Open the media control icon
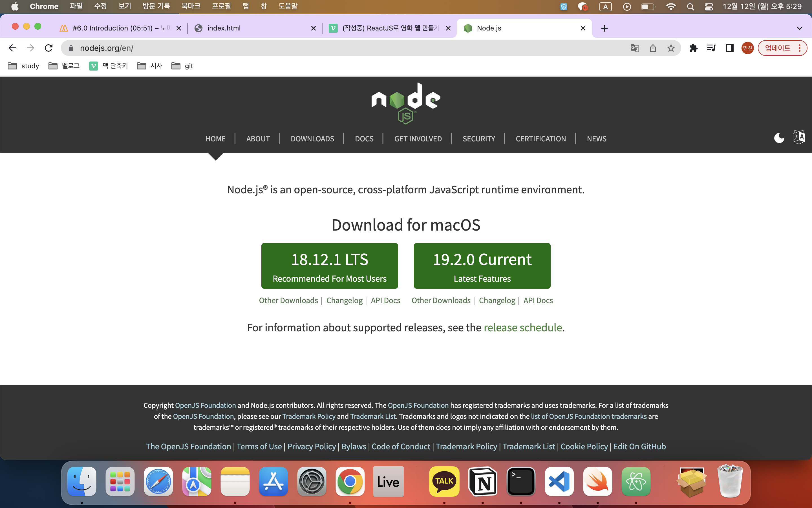Viewport: 812px width, 508px height. 711,48
